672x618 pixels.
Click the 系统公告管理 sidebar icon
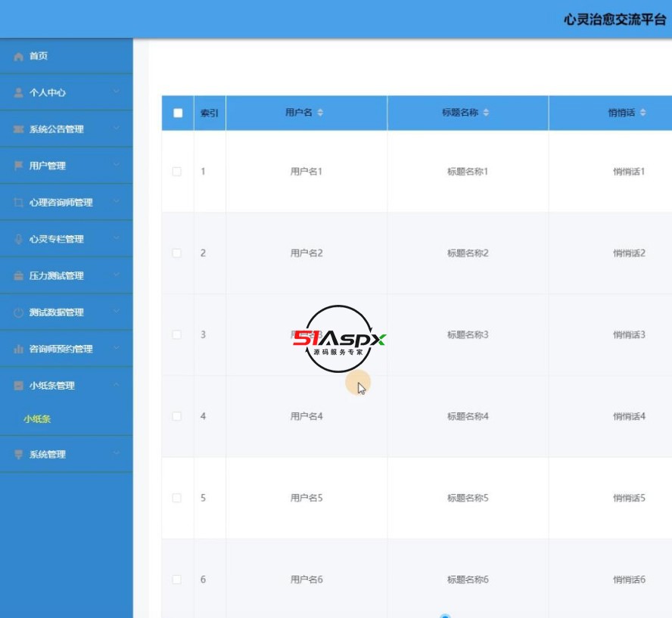[19, 129]
